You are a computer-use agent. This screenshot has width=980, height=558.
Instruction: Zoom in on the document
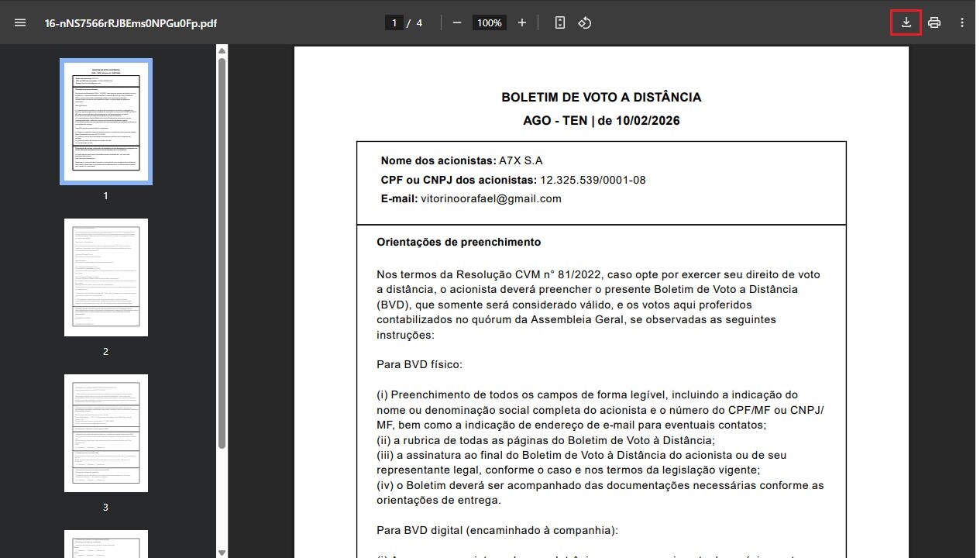click(521, 22)
